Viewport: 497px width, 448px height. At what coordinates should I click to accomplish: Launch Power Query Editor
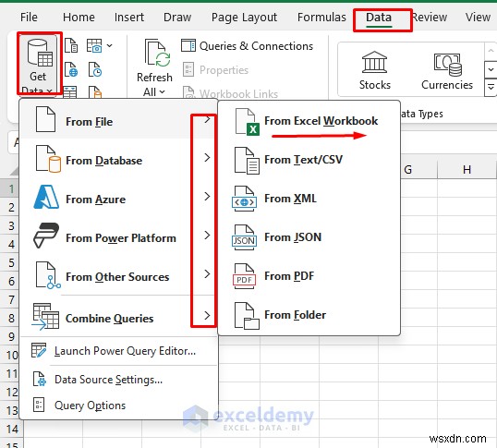click(119, 351)
